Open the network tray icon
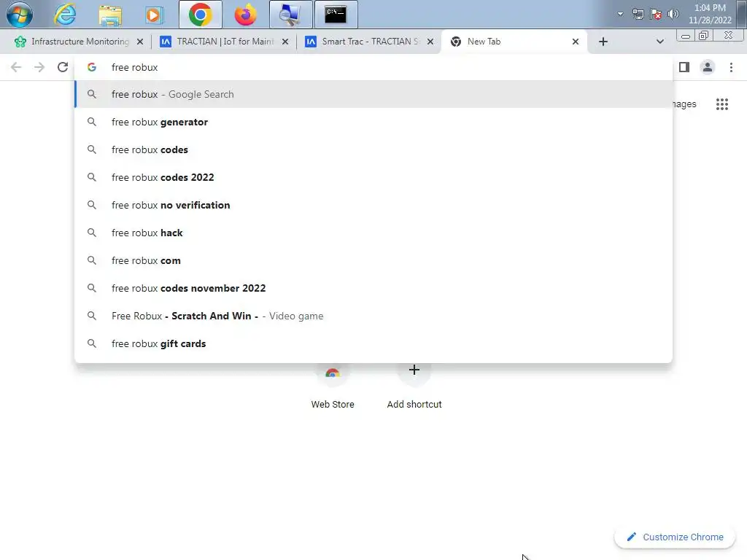 point(638,14)
